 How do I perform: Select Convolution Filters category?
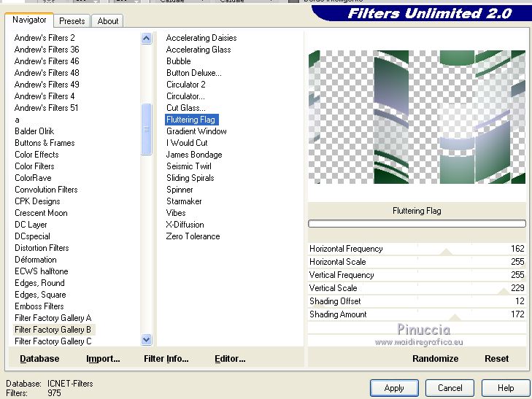[46, 190]
